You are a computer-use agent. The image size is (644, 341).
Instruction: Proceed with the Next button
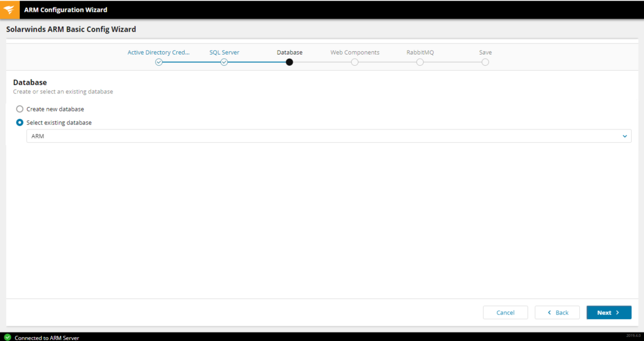(609, 312)
